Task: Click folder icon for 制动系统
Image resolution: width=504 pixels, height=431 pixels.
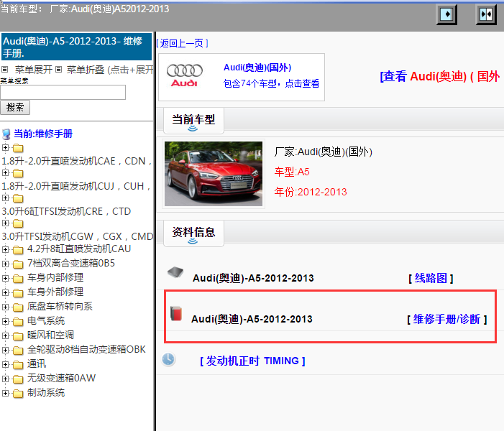Action: click(18, 394)
